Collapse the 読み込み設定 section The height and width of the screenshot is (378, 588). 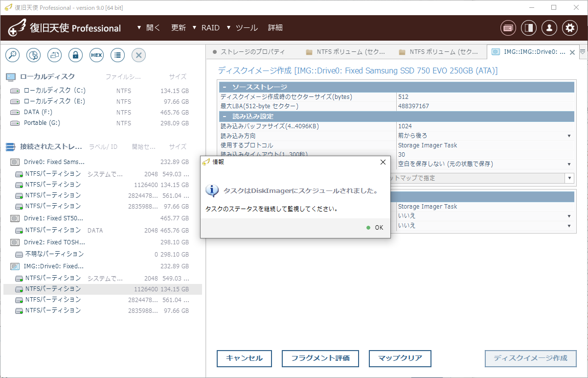[225, 117]
